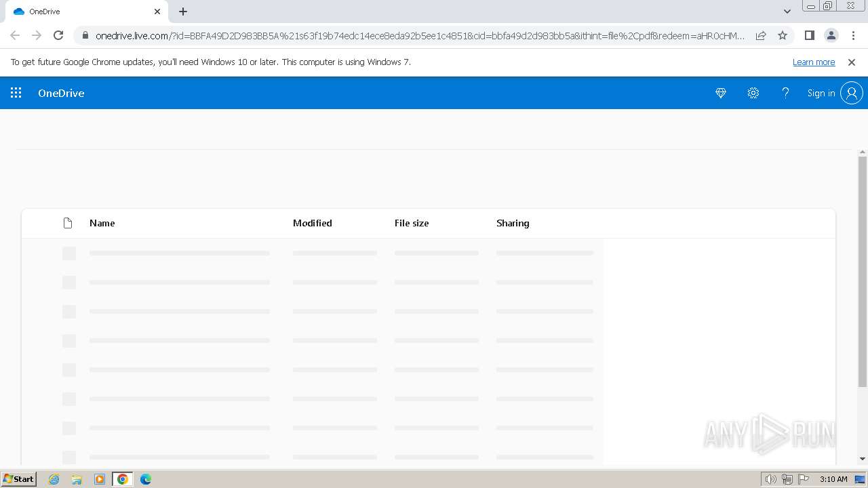Open the Premium diamond icon in OneDrive header
The width and height of the screenshot is (868, 488).
pyautogui.click(x=721, y=93)
